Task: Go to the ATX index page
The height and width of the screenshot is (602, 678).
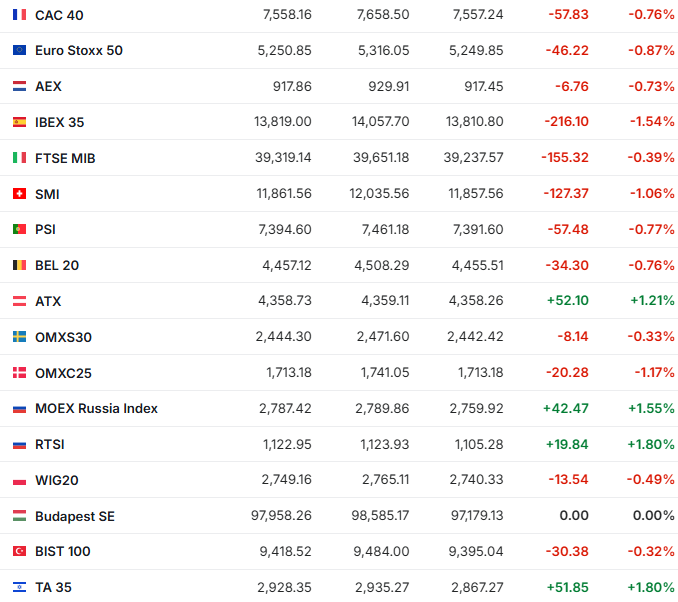Action: coord(48,301)
